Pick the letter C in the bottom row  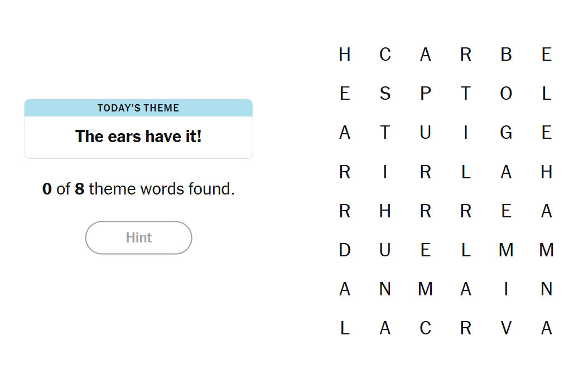click(x=425, y=328)
